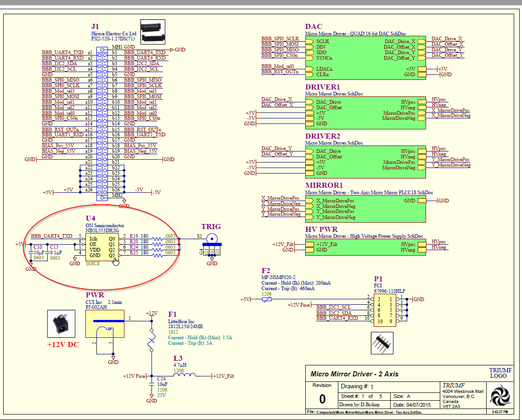Viewport: 522px width, 420px height.
Task: Click the BBB_UART4_TXD net label at U4
Action: 51,236
